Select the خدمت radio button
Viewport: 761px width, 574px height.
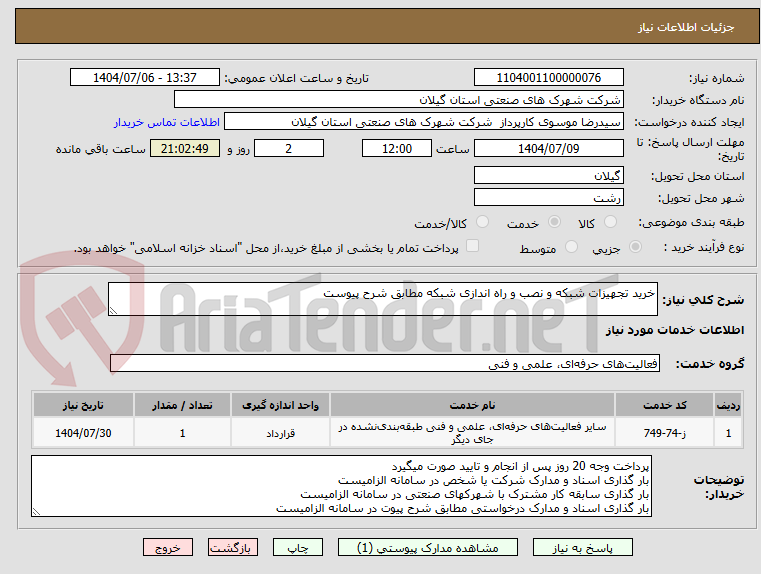click(x=554, y=222)
